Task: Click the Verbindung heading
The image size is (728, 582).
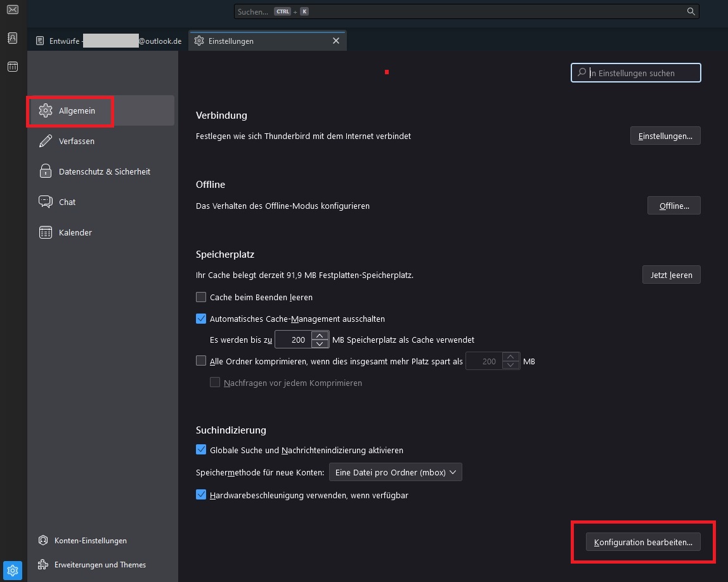Action: tap(221, 116)
